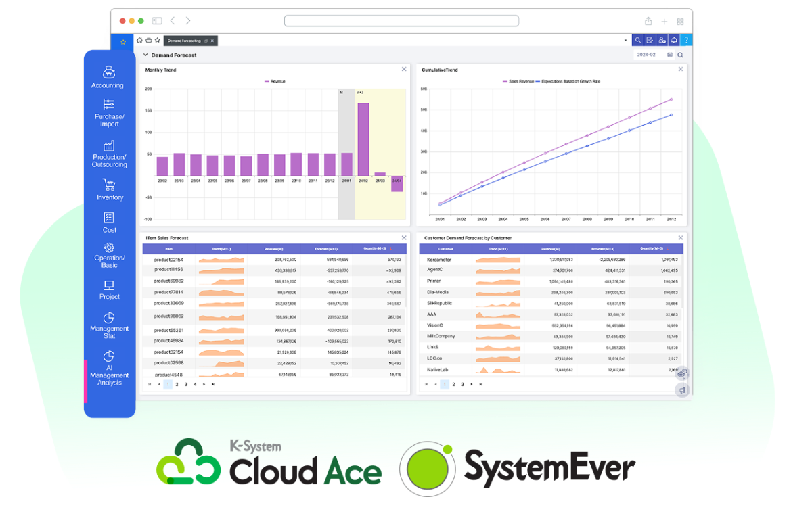The height and width of the screenshot is (518, 812).
Task: Open the Inventory cart icon
Action: [x=109, y=185]
